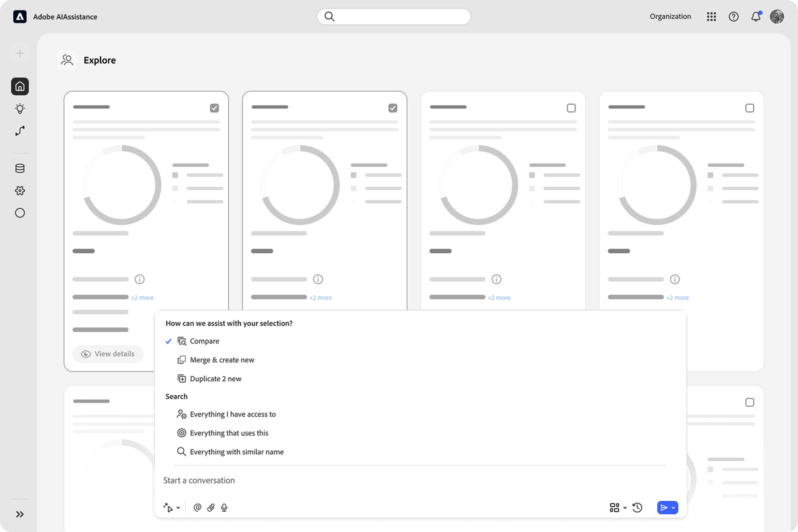Click the @ mention icon in the chat toolbar
The height and width of the screenshot is (532, 798).
pos(197,507)
